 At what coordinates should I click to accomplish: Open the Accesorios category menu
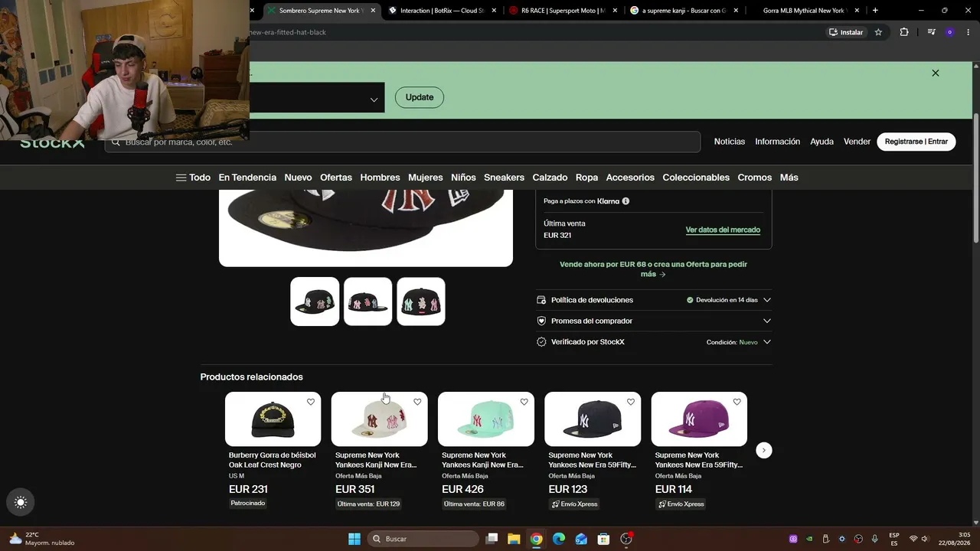coord(630,178)
